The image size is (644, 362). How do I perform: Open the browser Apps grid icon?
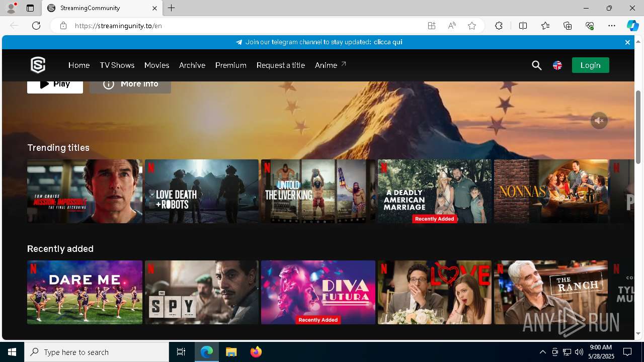tap(432, 26)
